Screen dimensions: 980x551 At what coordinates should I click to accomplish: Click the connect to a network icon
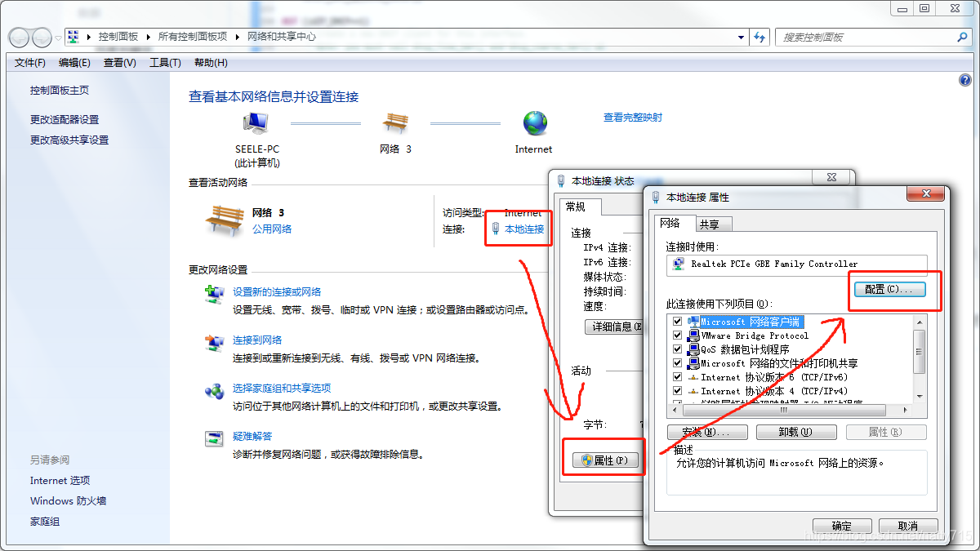click(214, 343)
